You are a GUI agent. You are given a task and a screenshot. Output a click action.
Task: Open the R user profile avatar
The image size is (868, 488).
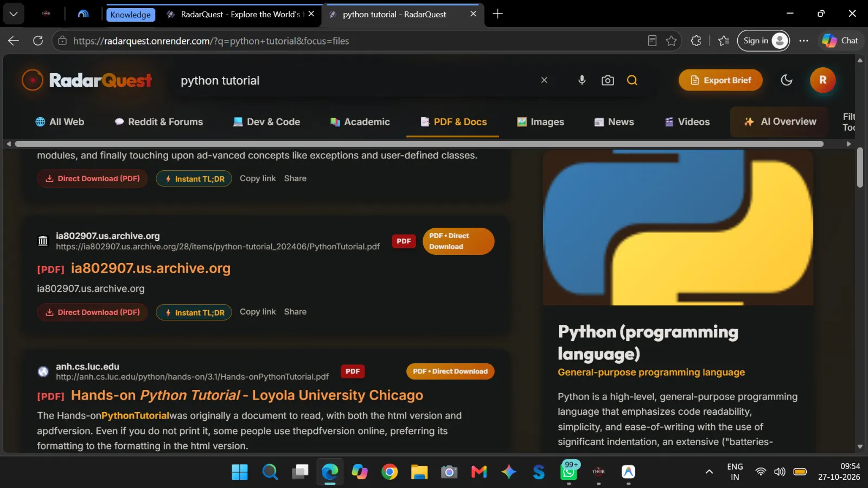822,80
